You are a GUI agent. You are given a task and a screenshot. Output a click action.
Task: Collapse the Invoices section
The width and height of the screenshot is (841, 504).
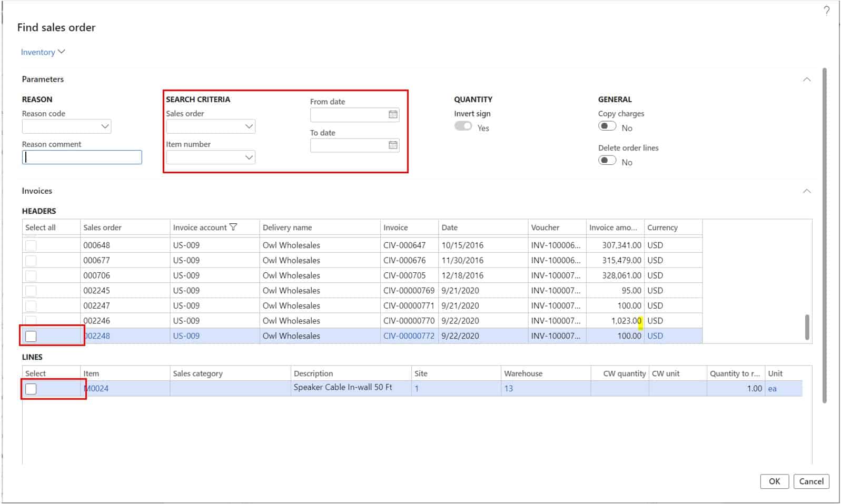pyautogui.click(x=807, y=191)
